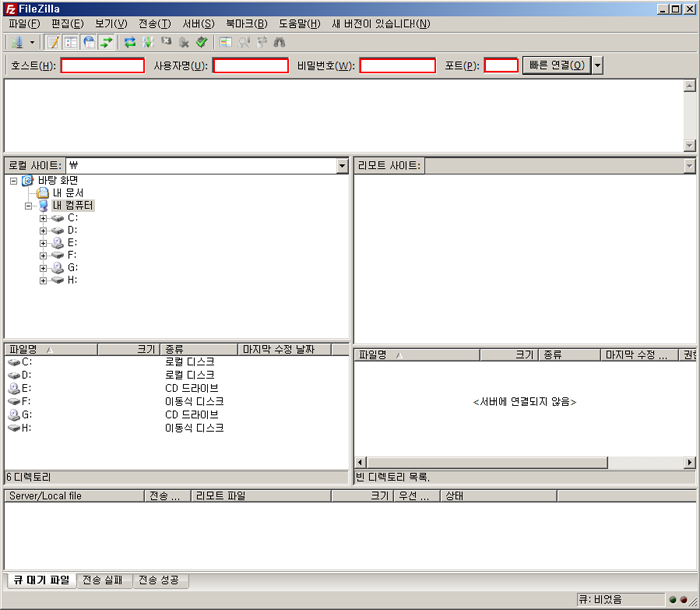700x610 pixels.
Task: Focus the 포트(P) input field
Action: (501, 66)
